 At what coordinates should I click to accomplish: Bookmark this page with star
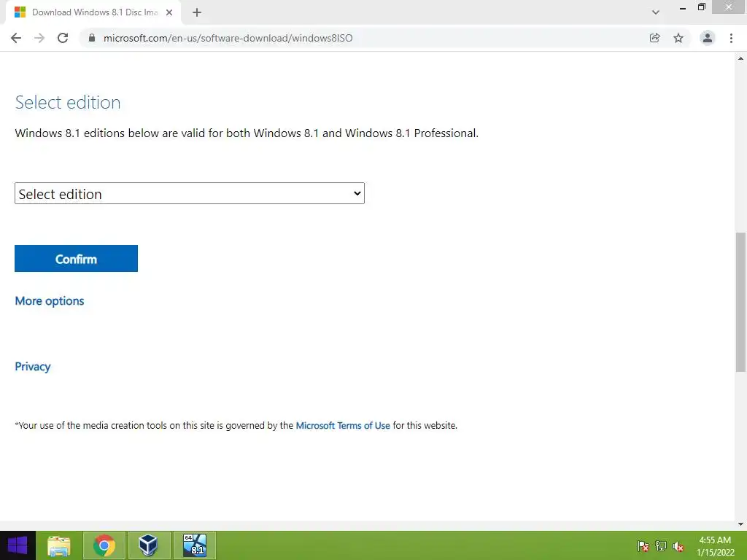[x=678, y=38]
